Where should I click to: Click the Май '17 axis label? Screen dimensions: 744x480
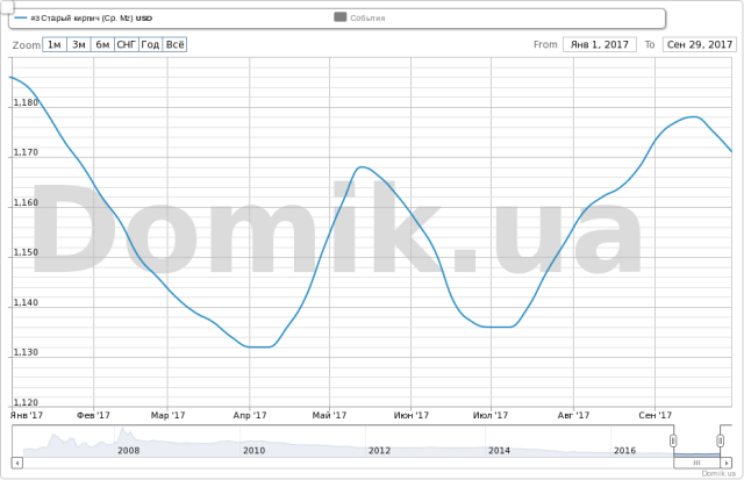329,415
